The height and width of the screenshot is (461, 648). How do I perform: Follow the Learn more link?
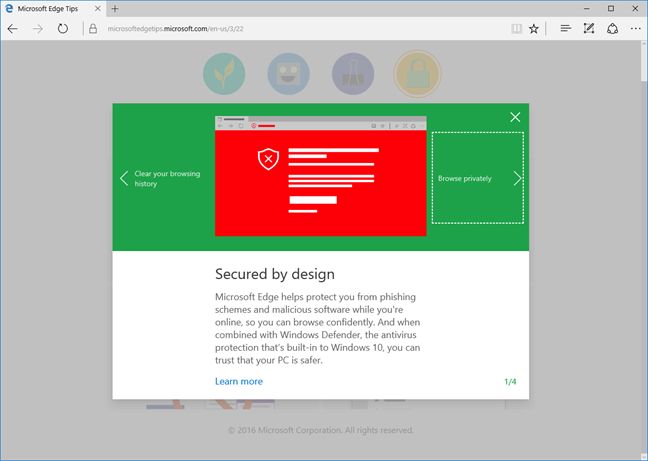[239, 381]
